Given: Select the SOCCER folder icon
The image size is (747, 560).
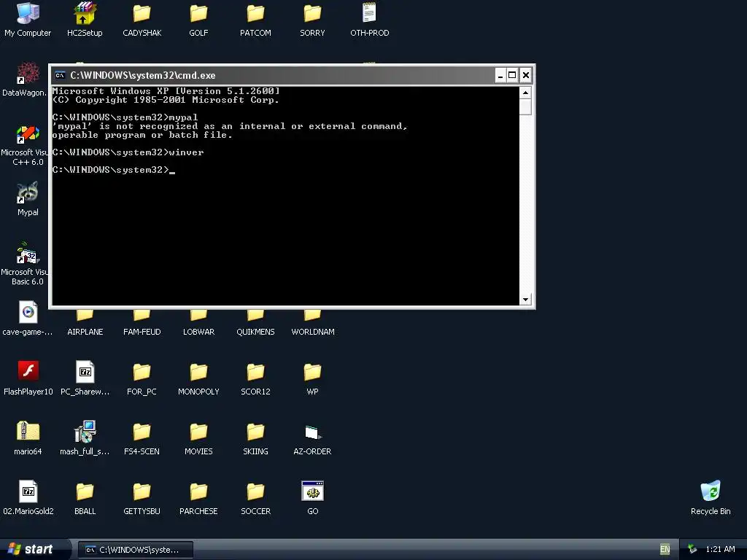Looking at the screenshot, I should pos(255,492).
